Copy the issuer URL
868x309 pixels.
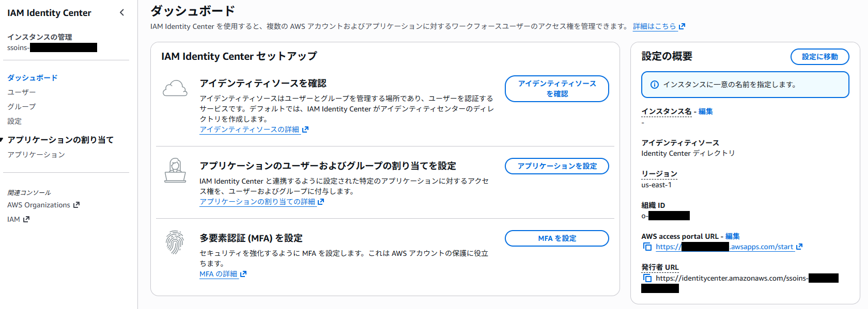tap(647, 278)
